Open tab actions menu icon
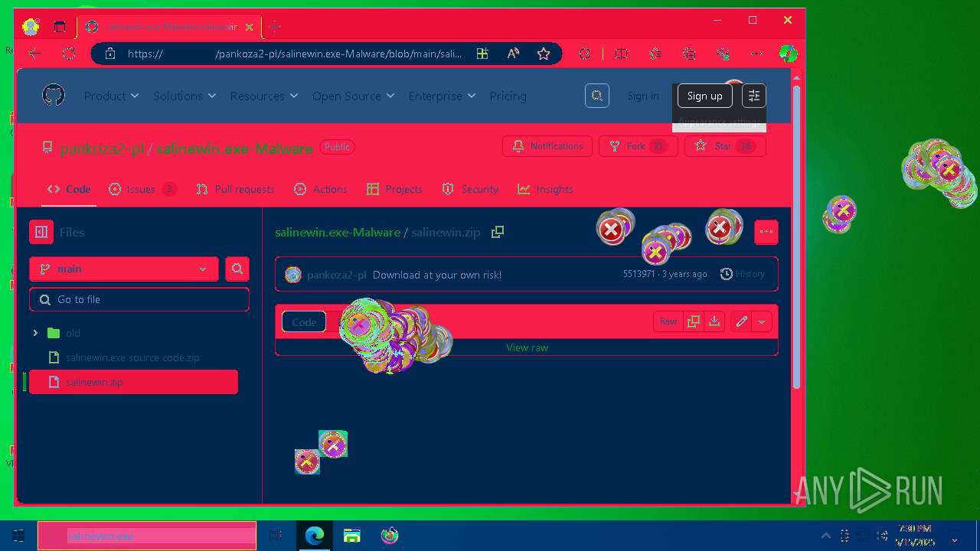Viewport: 980px width, 551px height. (x=60, y=27)
